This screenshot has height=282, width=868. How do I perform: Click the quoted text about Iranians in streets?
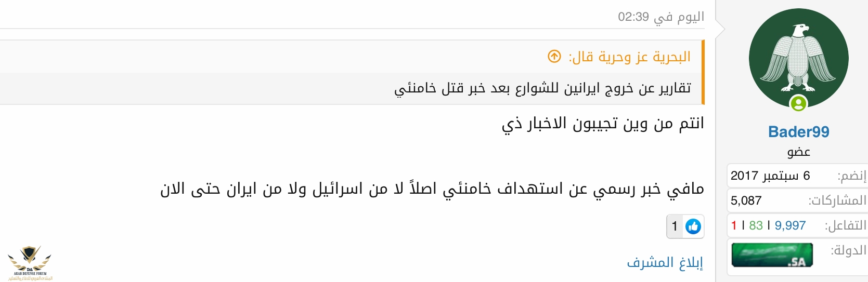coord(542,89)
